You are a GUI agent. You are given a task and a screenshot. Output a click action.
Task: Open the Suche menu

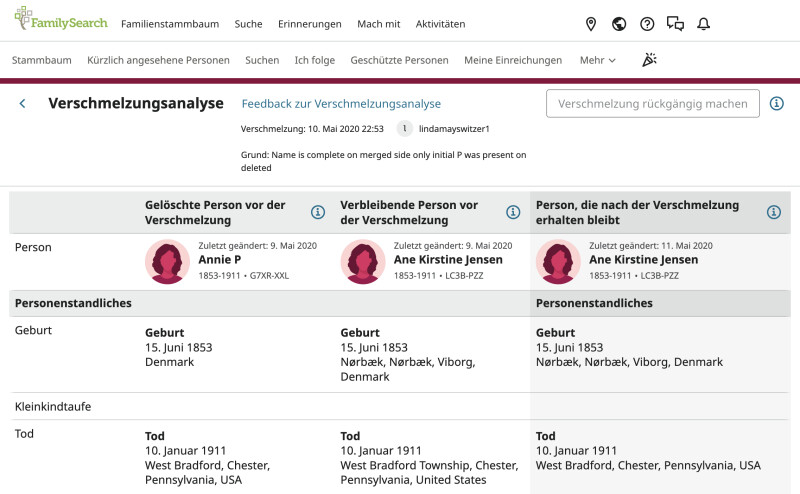click(x=248, y=24)
